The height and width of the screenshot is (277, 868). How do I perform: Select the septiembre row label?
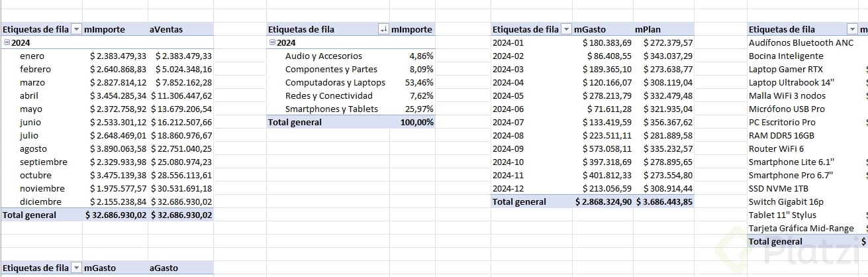click(x=44, y=162)
